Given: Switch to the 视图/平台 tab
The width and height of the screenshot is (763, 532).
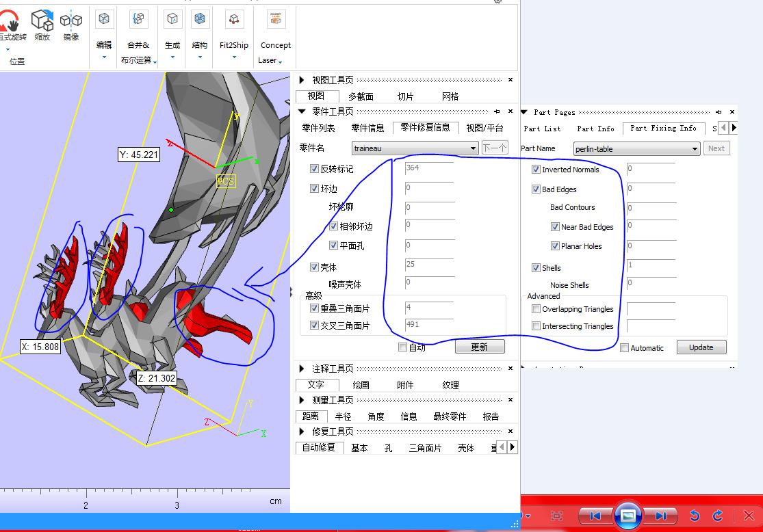Looking at the screenshot, I should point(484,128).
